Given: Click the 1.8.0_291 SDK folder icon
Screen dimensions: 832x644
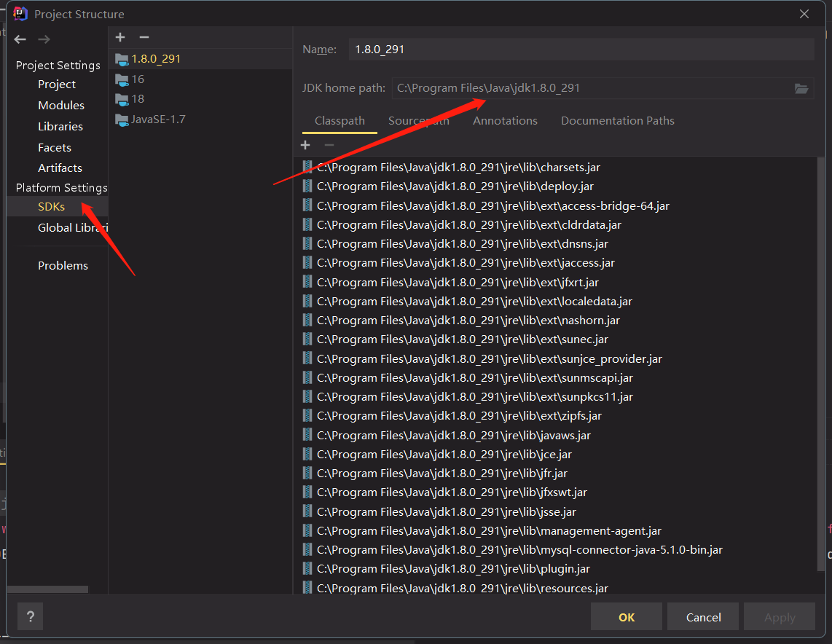Looking at the screenshot, I should click(x=122, y=60).
